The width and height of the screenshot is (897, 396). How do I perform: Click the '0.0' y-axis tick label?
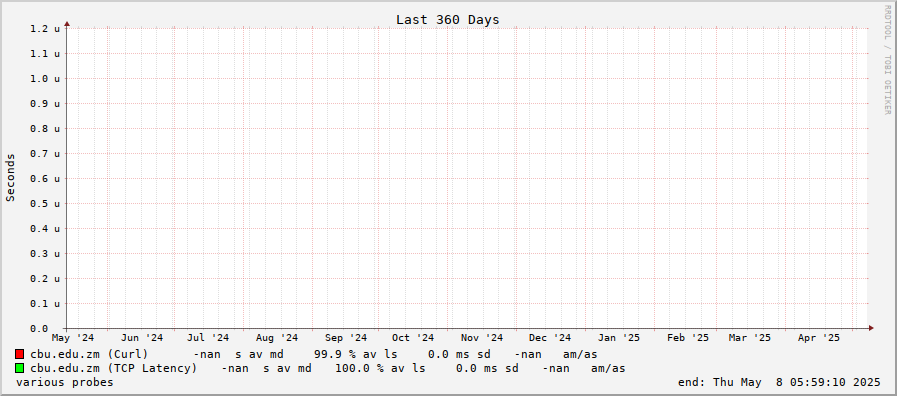39,328
